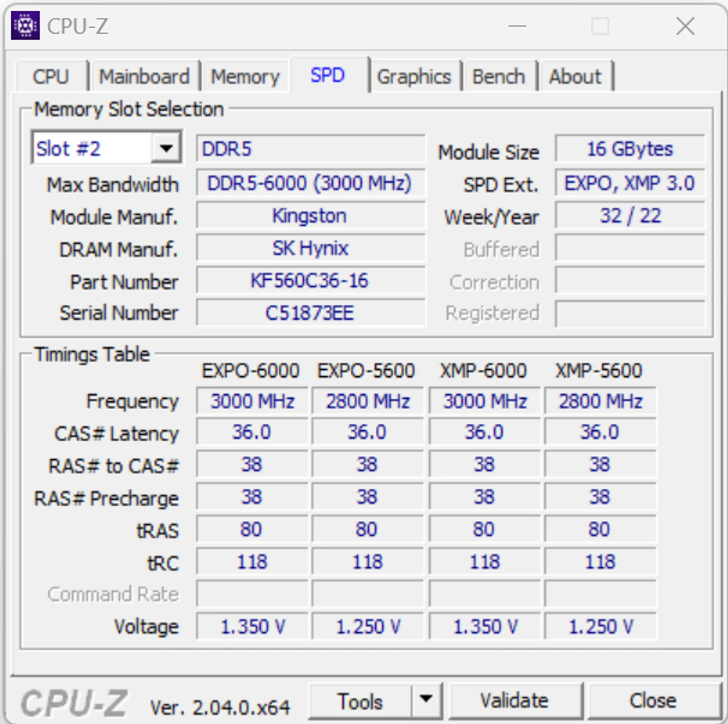Click the Kingston module manufacturer value
This screenshot has height=724, width=728.
coord(311,216)
